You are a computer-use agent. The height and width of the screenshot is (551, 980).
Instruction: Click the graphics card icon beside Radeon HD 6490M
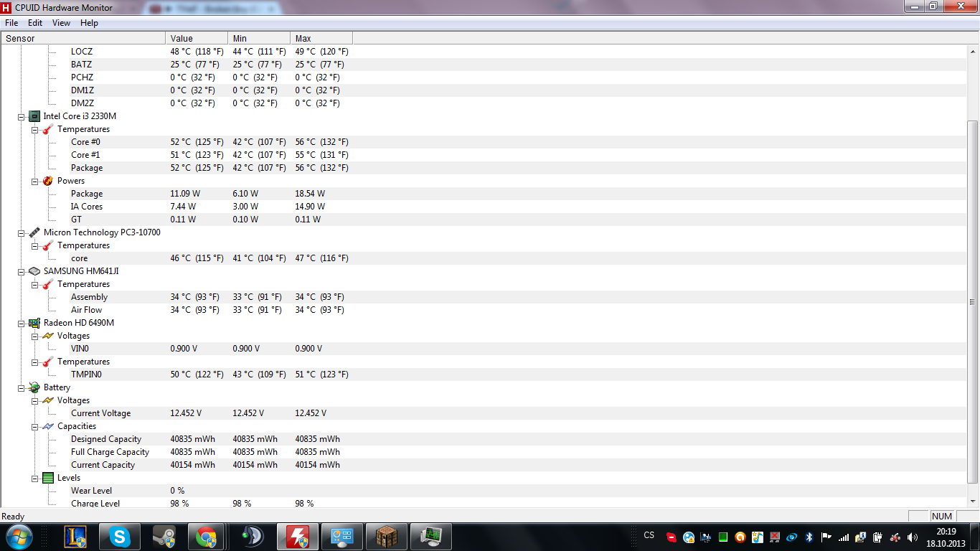click(x=34, y=323)
